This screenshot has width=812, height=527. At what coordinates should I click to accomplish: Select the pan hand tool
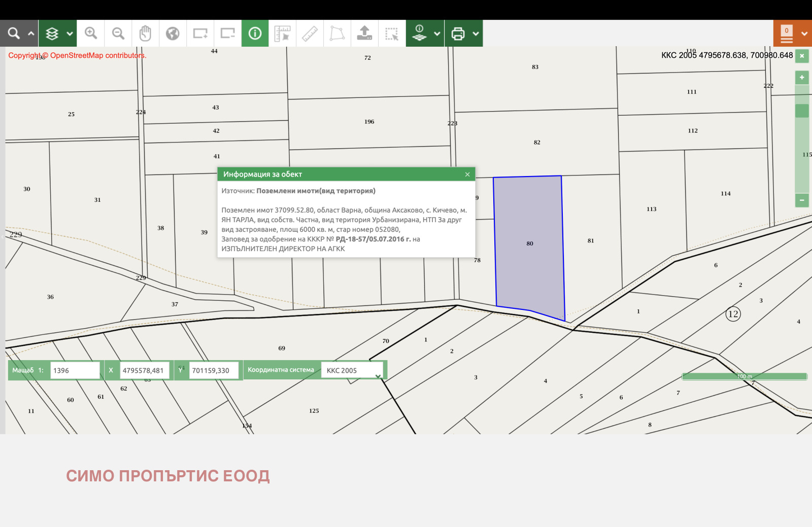tap(146, 33)
